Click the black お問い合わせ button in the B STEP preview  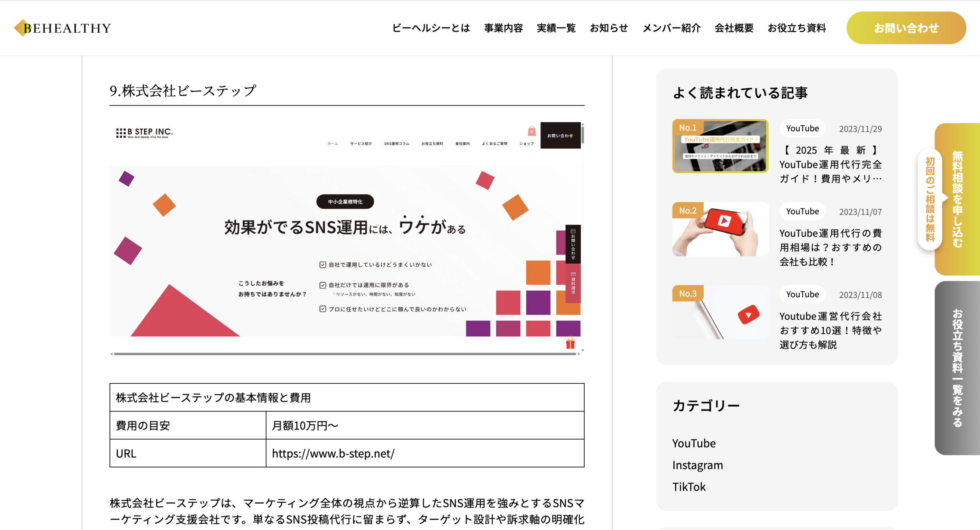(560, 135)
